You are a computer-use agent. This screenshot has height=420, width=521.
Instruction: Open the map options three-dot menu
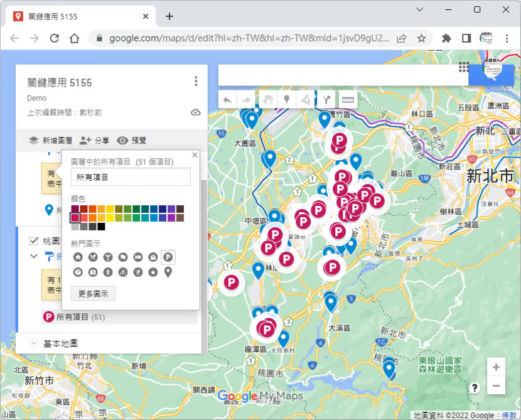pyautogui.click(x=196, y=81)
